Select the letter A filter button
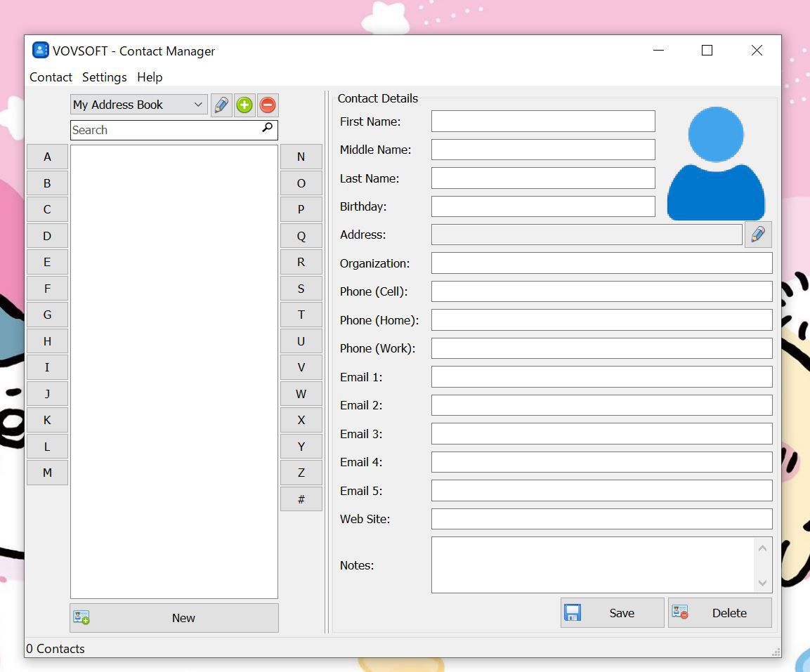 tap(47, 157)
